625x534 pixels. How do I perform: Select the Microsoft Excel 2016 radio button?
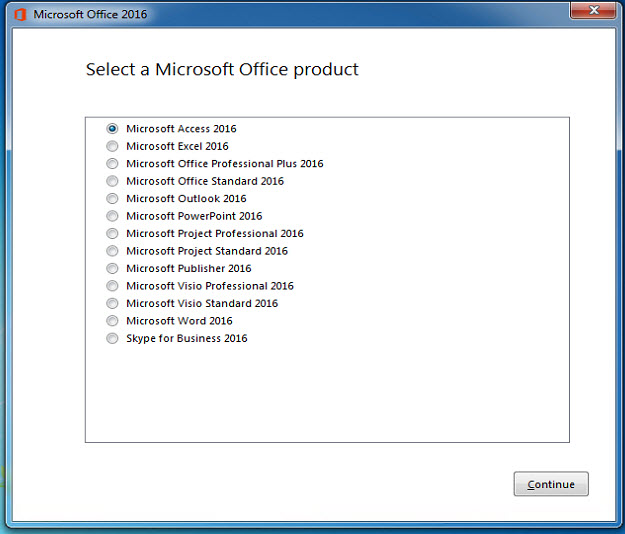(112, 146)
